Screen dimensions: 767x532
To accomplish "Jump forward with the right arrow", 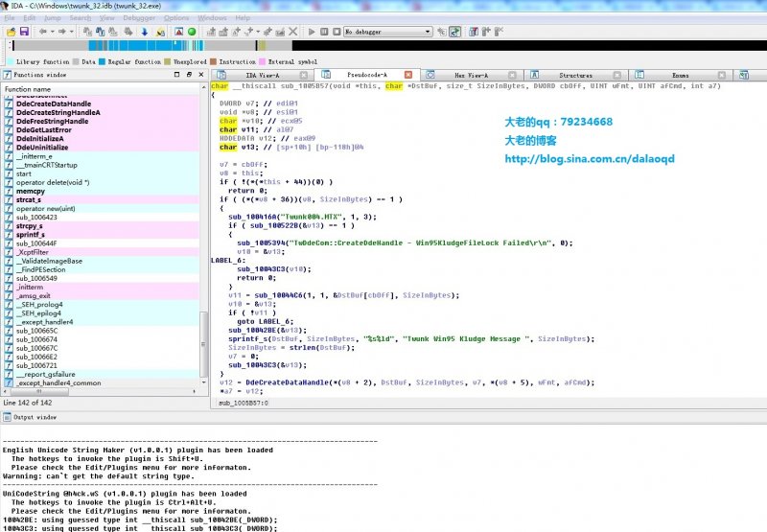I will click(62, 32).
